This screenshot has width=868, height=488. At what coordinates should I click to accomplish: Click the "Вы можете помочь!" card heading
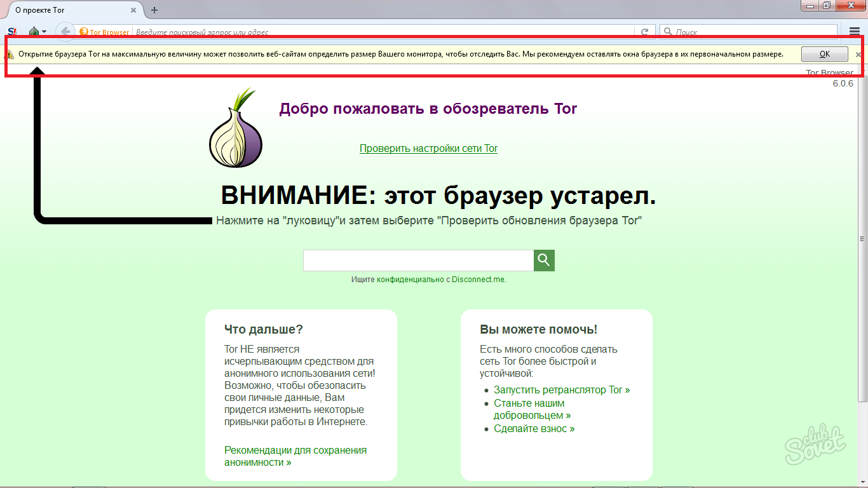[x=539, y=329]
